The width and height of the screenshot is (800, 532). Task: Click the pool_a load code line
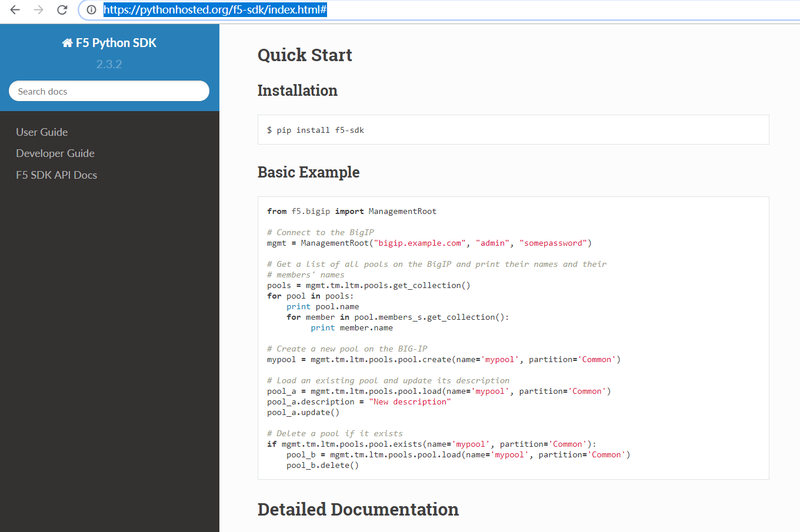[x=439, y=391]
